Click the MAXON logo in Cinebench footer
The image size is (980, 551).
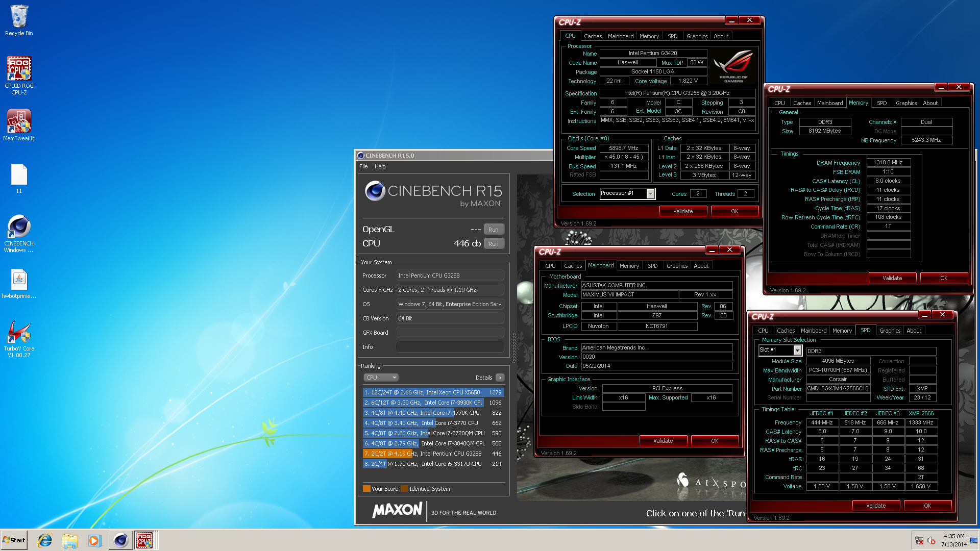(397, 510)
